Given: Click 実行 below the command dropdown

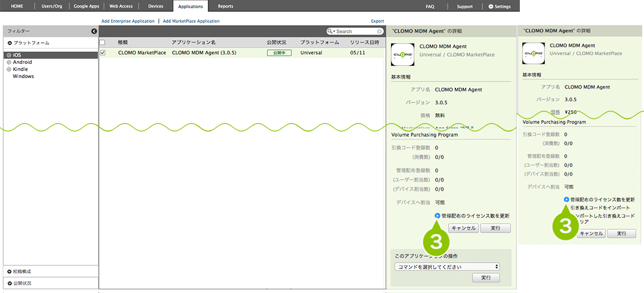Looking at the screenshot, I should [486, 278].
